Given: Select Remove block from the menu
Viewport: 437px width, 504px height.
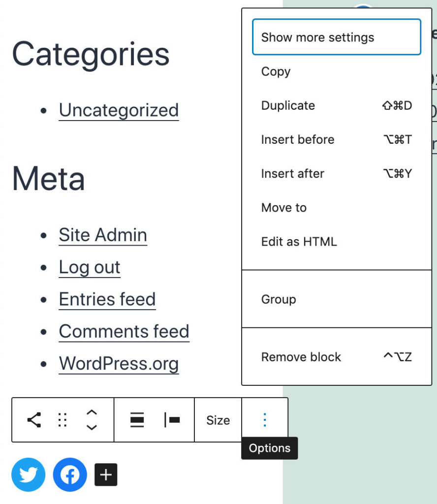Looking at the screenshot, I should pyautogui.click(x=301, y=357).
